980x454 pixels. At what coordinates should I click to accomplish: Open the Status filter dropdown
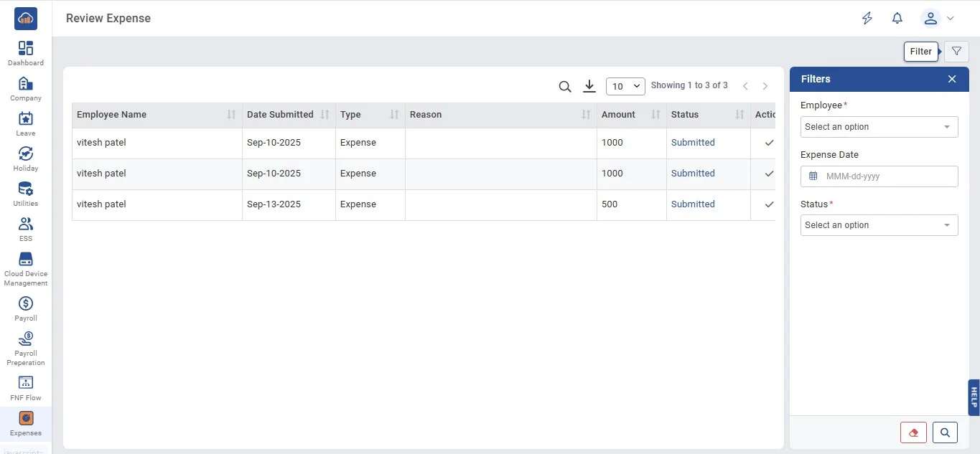879,225
